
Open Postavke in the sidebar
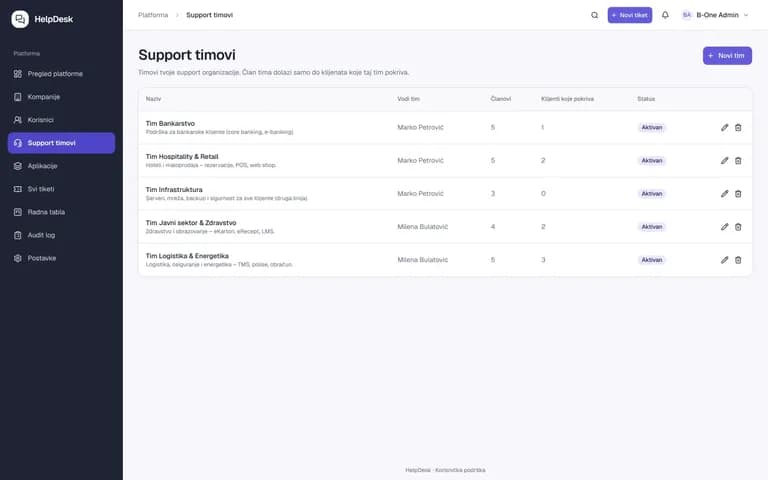coord(61,258)
